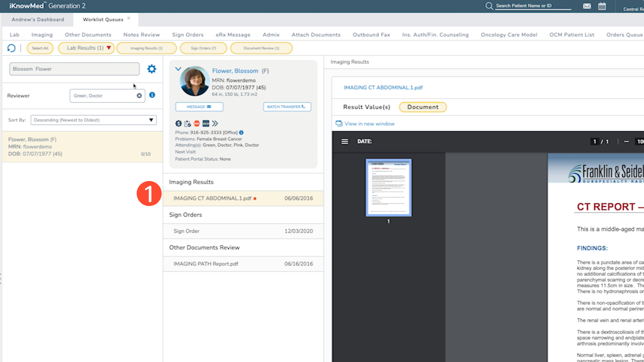Collapse patient card with chevron arrow

coord(178,69)
